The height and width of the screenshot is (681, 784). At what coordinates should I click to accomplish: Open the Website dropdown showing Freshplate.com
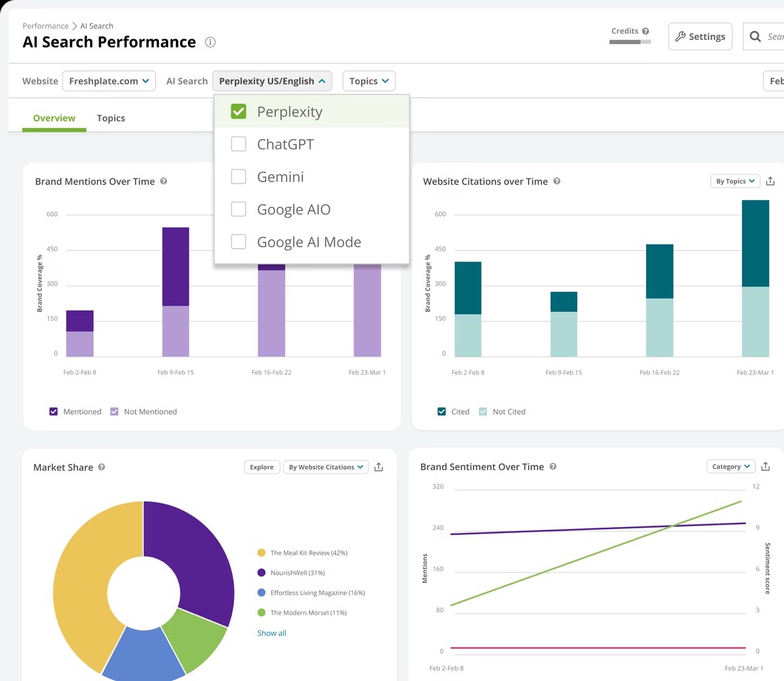click(108, 80)
